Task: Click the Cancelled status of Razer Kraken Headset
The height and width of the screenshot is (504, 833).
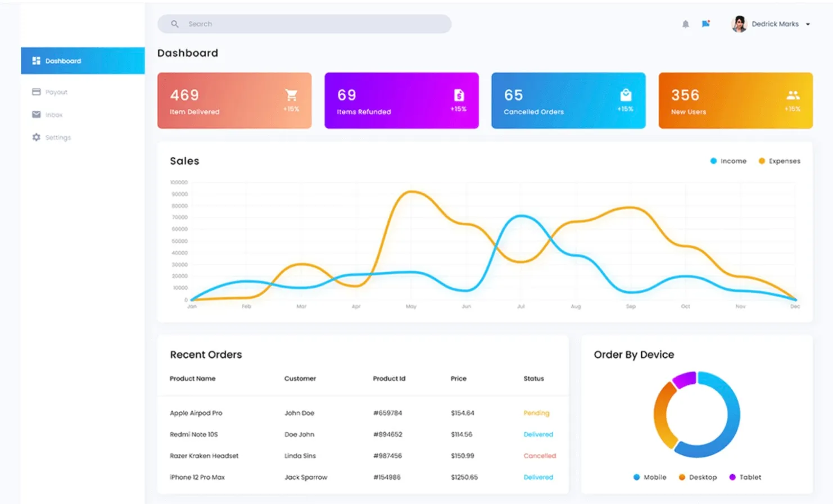Action: [x=540, y=456]
